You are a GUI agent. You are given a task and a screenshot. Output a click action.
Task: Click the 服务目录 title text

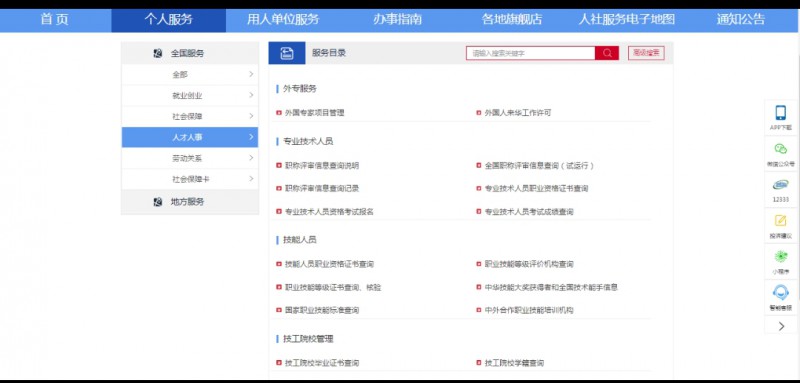329,53
